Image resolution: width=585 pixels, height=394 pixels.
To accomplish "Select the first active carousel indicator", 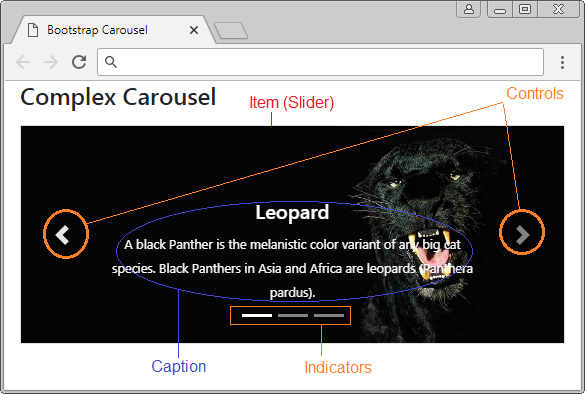I will pos(257,316).
